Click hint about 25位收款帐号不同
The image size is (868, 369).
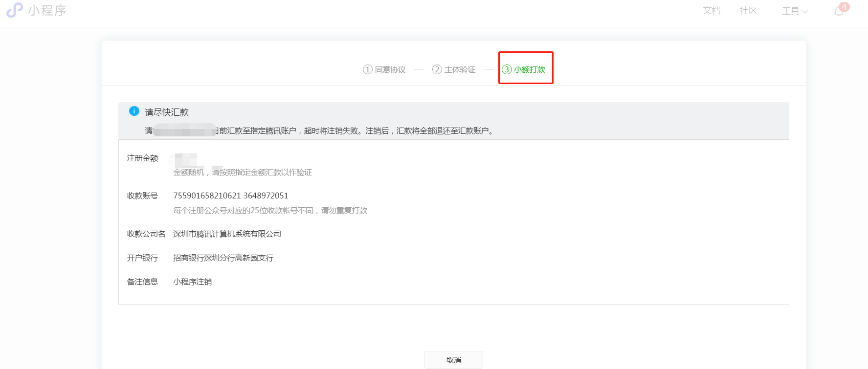[270, 211]
